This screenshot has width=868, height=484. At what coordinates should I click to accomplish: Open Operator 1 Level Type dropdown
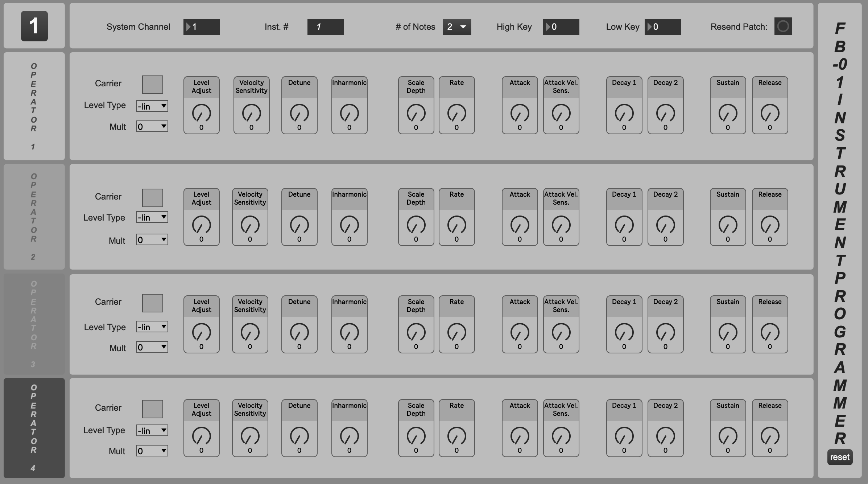coord(152,106)
